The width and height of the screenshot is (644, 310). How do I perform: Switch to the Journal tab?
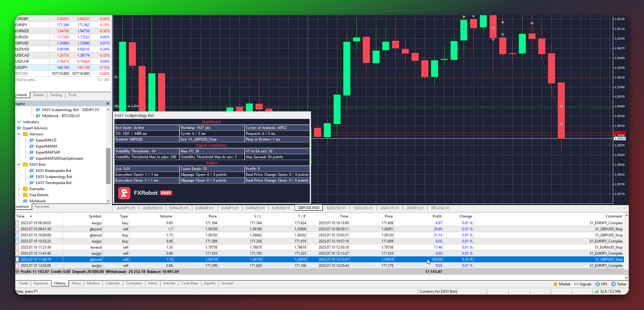point(227,283)
